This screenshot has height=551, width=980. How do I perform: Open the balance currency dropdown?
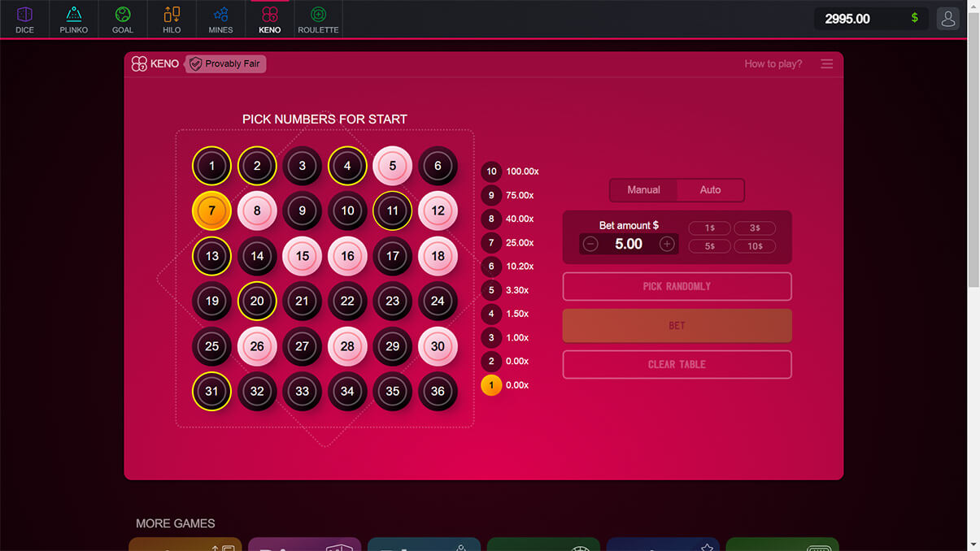coord(914,19)
